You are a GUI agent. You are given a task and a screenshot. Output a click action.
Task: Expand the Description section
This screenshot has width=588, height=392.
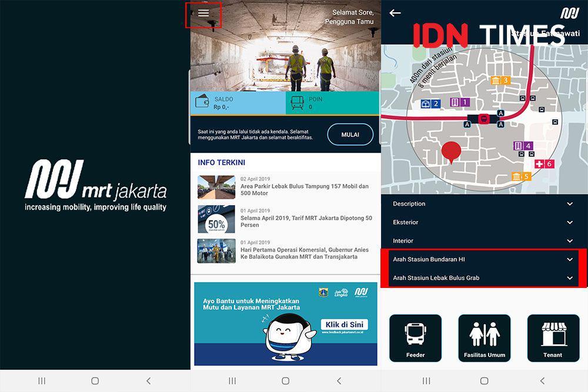pos(484,204)
